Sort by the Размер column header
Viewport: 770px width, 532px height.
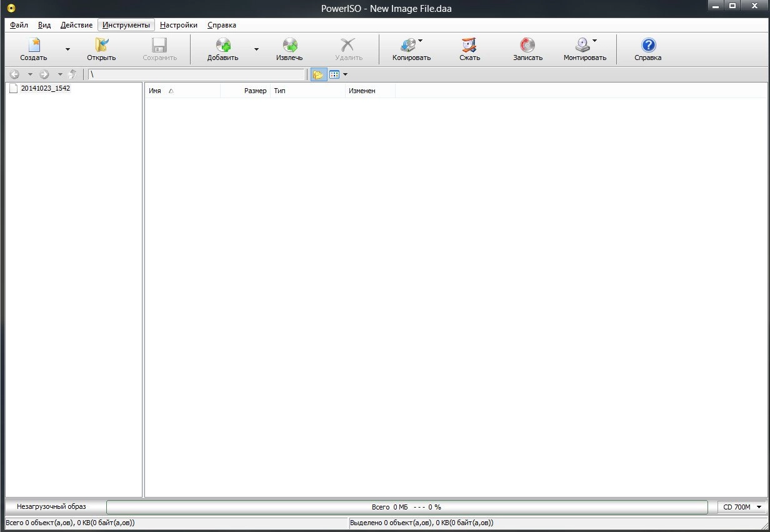tap(246, 91)
